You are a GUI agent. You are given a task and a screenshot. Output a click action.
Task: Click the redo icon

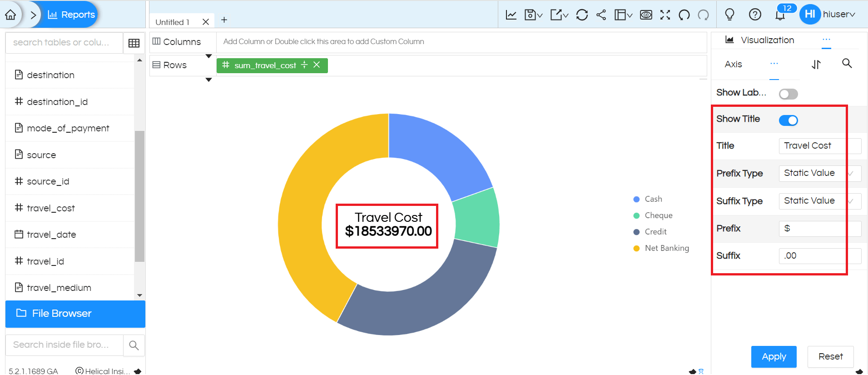703,15
